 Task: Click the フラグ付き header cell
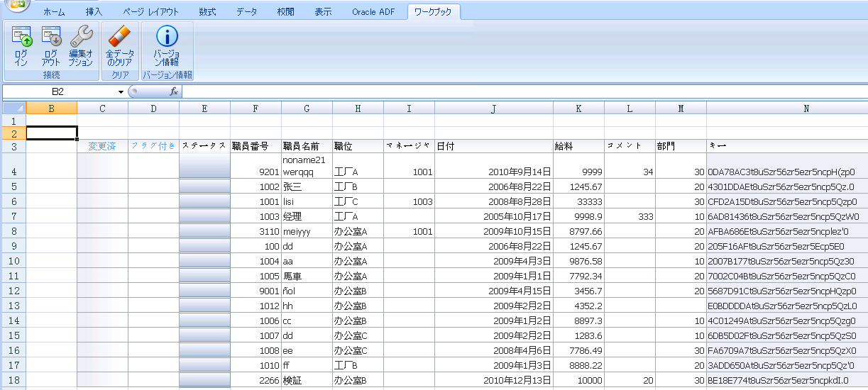pos(154,146)
